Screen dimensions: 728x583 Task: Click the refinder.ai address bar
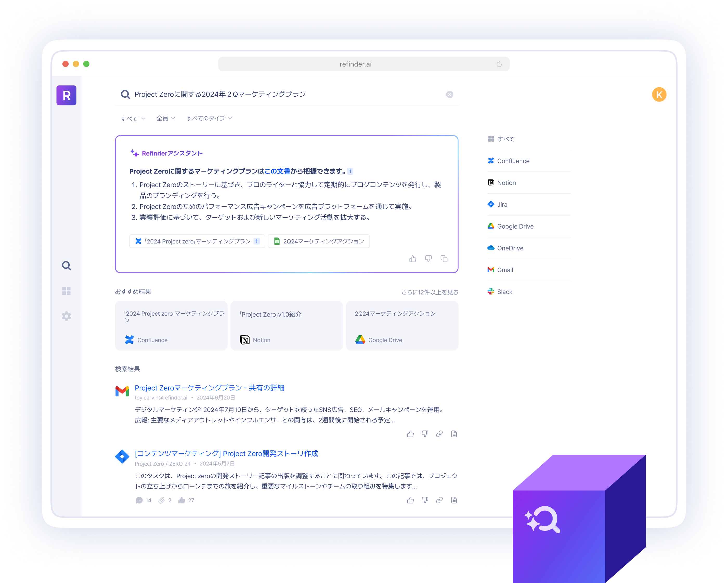(x=364, y=64)
